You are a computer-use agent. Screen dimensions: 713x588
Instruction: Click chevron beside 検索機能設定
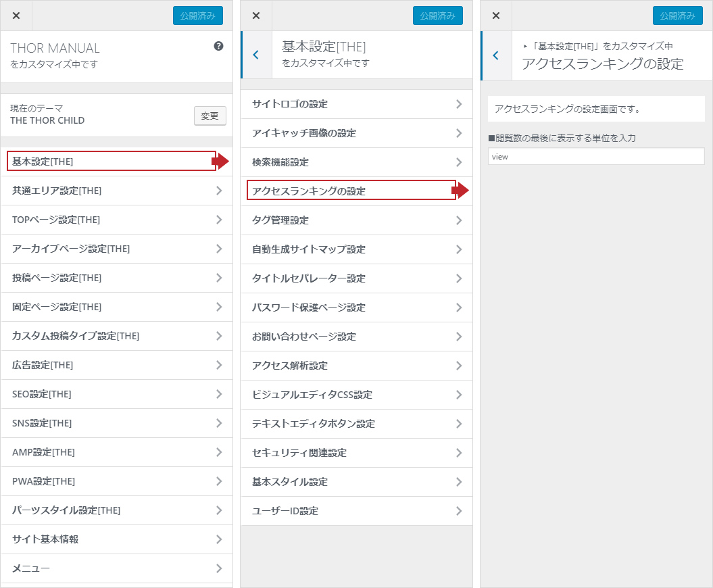tap(459, 162)
